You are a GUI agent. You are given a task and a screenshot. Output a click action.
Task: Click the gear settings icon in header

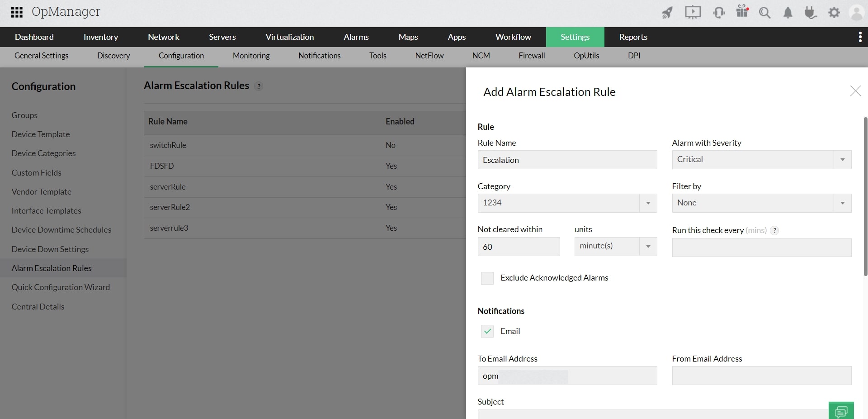(834, 13)
